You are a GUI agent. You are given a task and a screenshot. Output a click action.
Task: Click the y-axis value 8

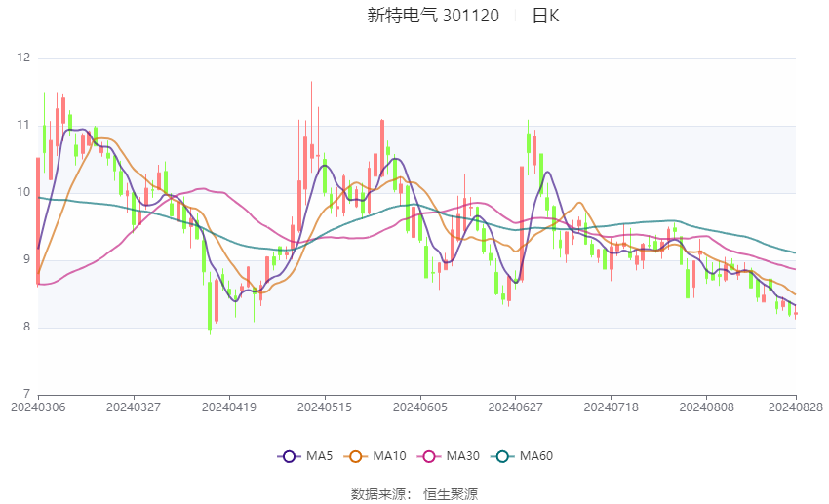point(26,327)
